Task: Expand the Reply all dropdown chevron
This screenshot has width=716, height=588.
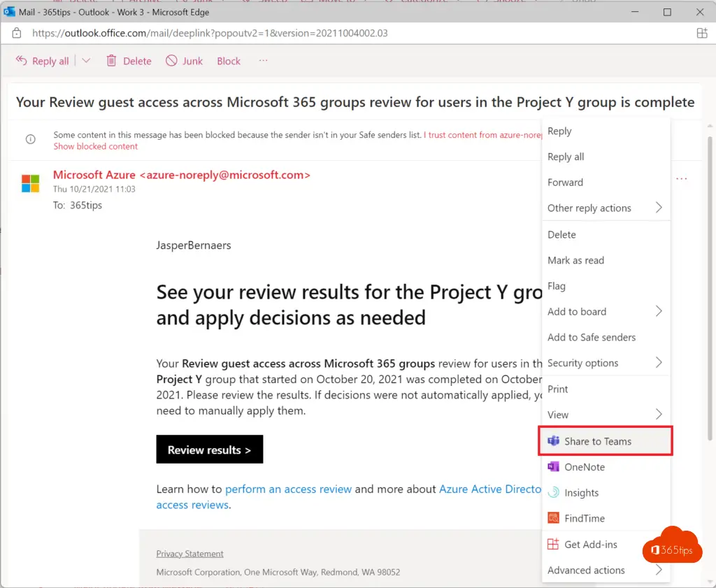Action: (86, 60)
